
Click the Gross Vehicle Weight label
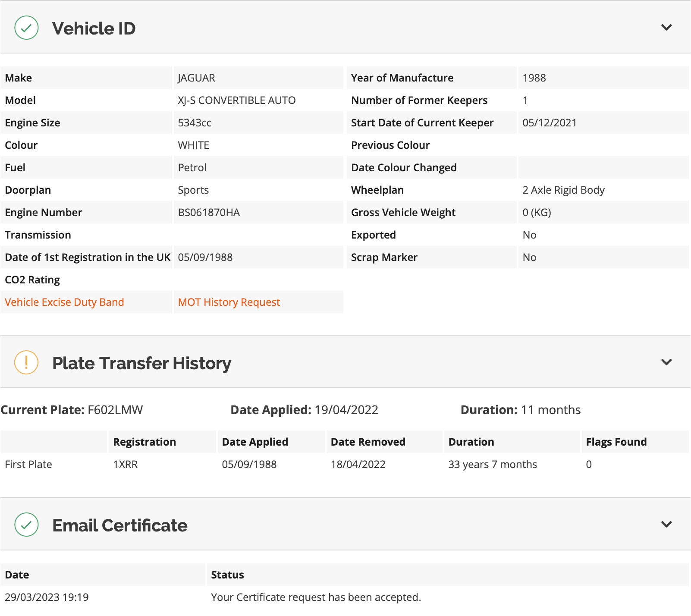click(403, 212)
